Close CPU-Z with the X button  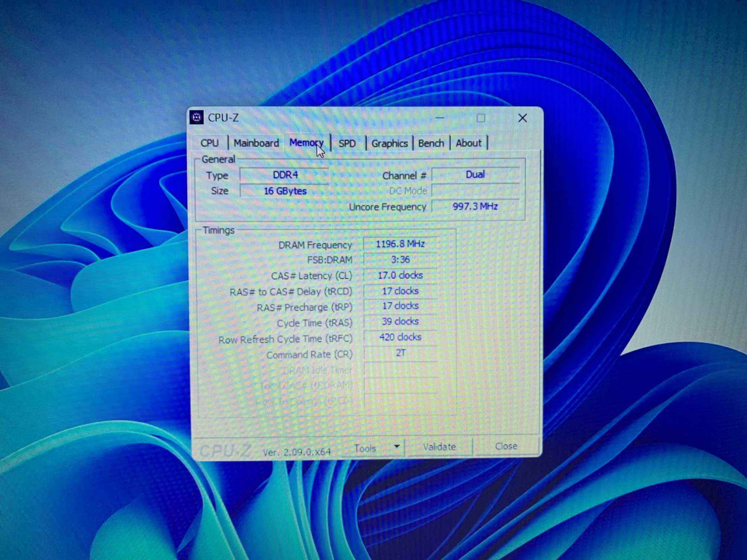coord(523,118)
